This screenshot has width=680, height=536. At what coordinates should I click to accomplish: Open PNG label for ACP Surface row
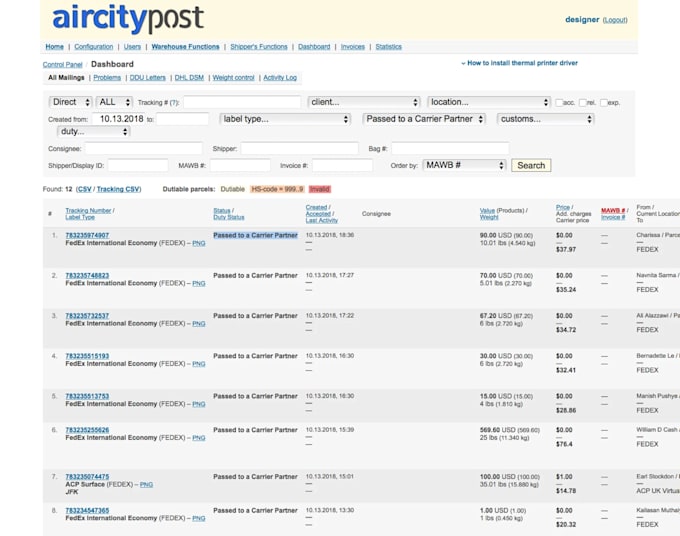[147, 485]
